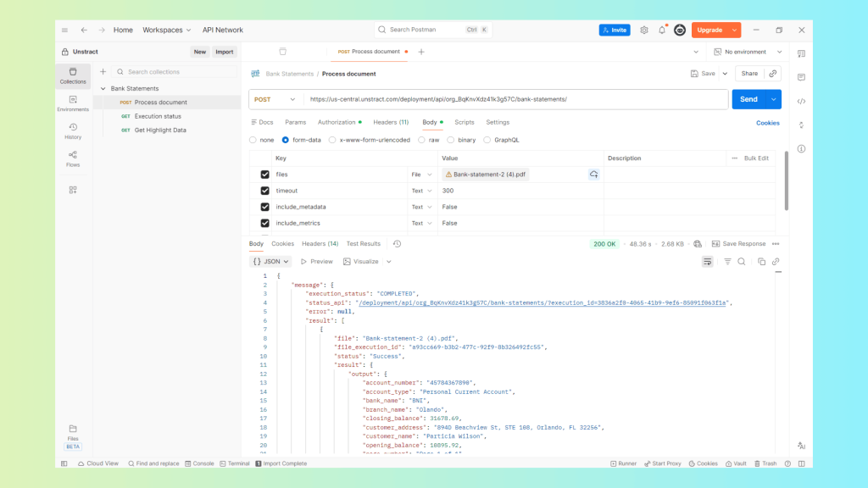Open the JSON format dropdown
Screen dimensions: 868x488
click(271, 262)
